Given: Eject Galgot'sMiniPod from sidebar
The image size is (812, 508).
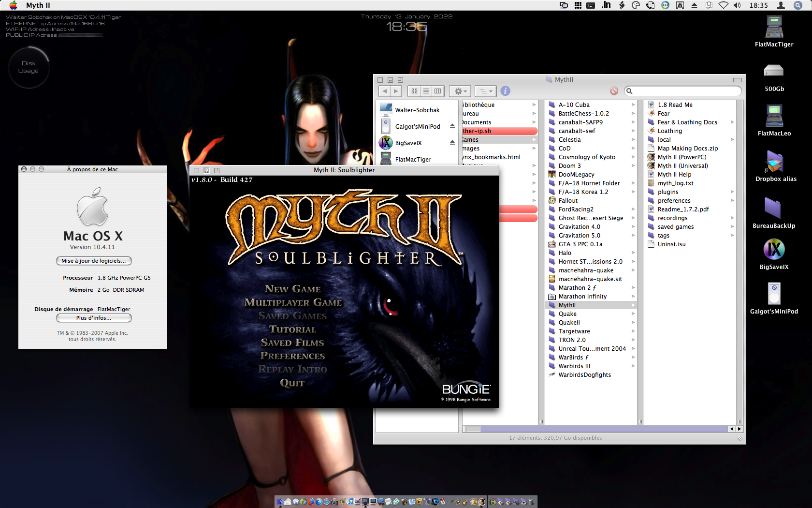Looking at the screenshot, I should [x=452, y=126].
